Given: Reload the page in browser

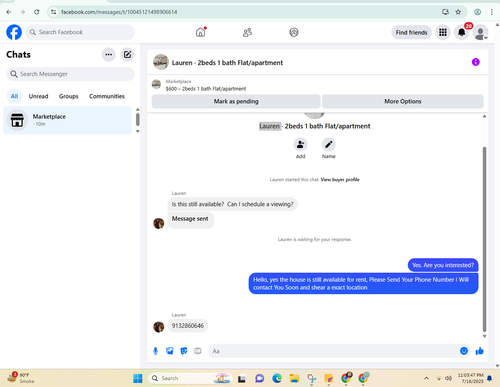Looking at the screenshot, I should coord(37,12).
